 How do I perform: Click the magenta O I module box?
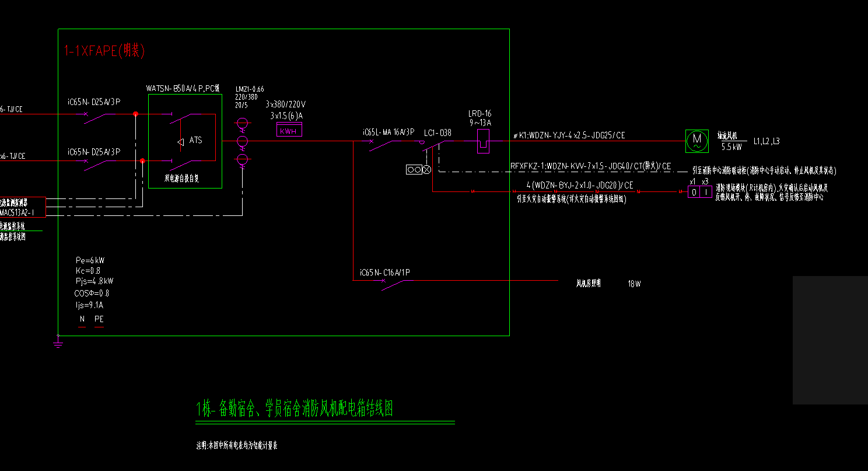coord(700,191)
